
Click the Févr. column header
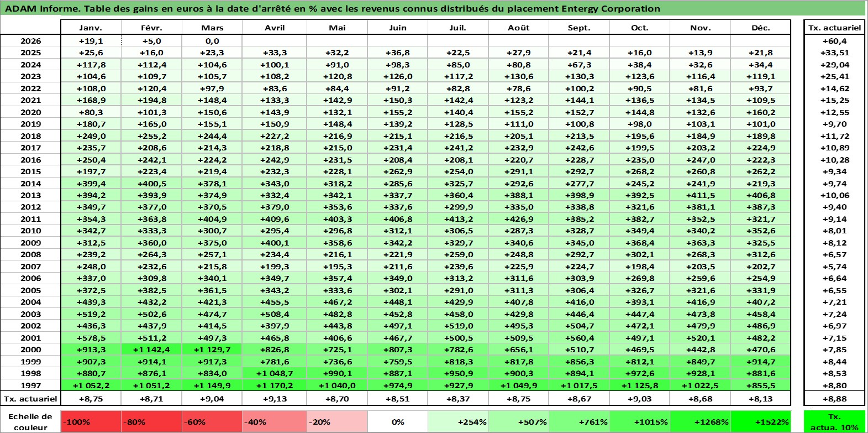151,28
